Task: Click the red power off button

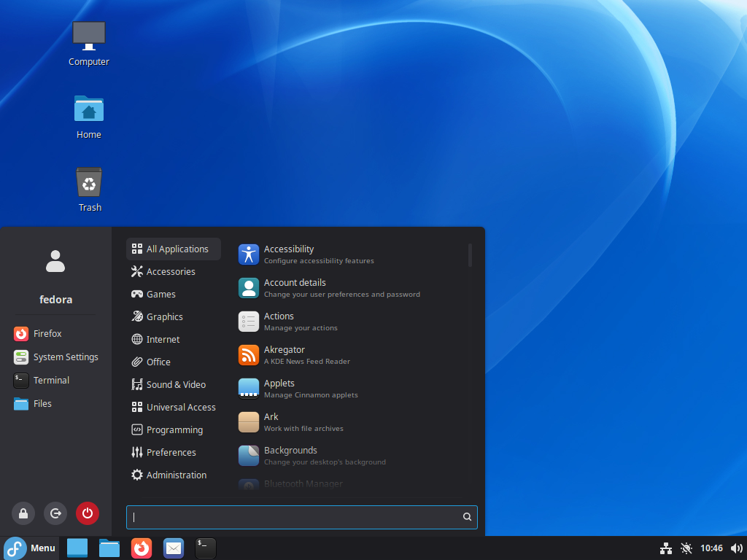Action: (88, 513)
